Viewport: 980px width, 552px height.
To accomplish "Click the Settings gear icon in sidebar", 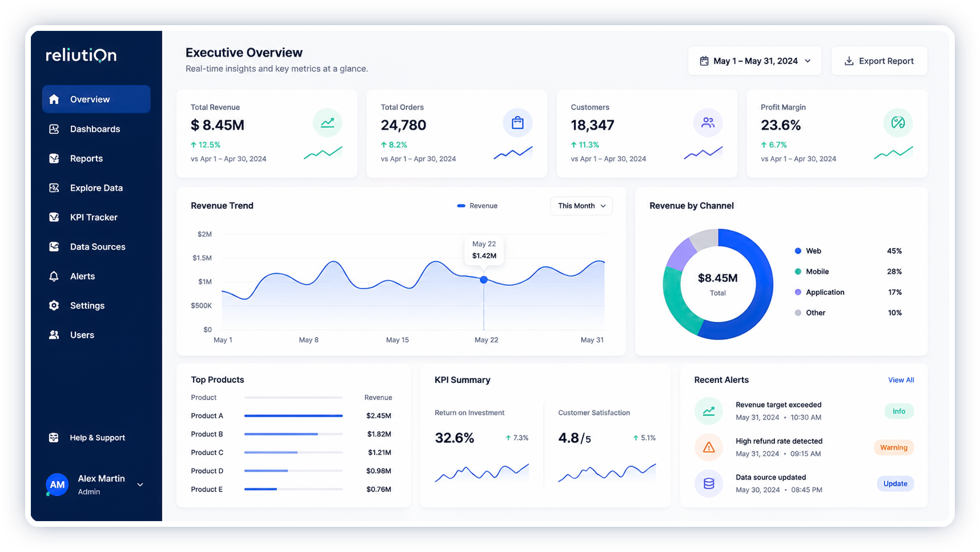I will tap(54, 306).
